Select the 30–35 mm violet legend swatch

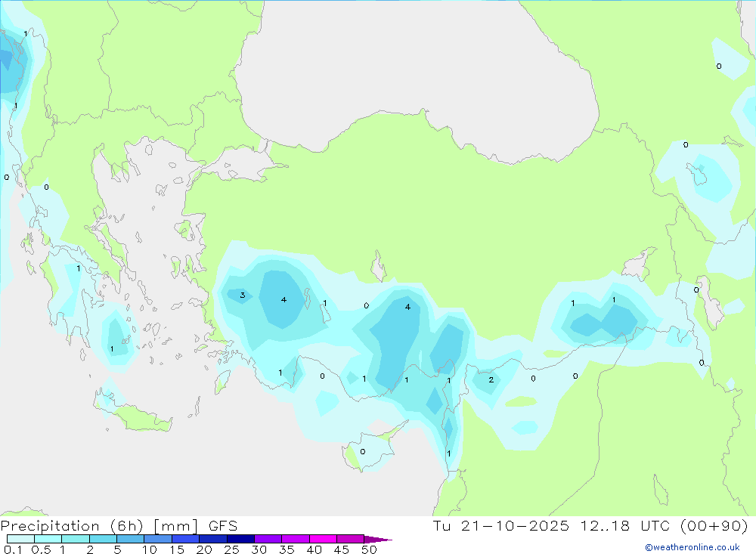coord(268,539)
